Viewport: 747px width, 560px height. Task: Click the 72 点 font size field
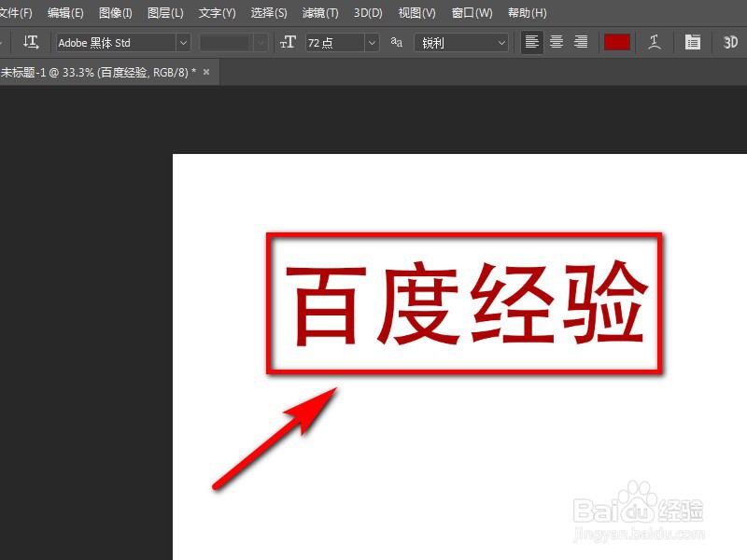[335, 43]
